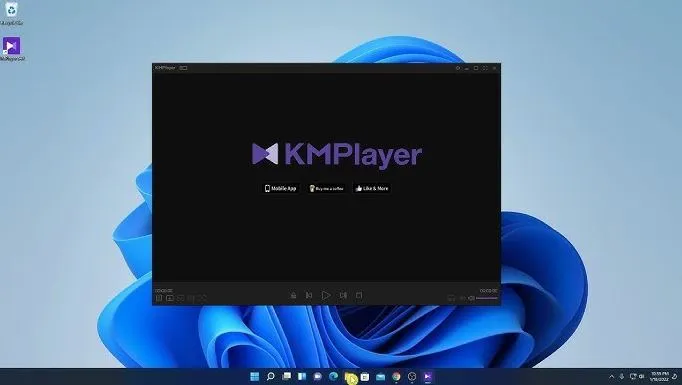
Task: Click Buy me a coffee button
Action: tap(326, 188)
